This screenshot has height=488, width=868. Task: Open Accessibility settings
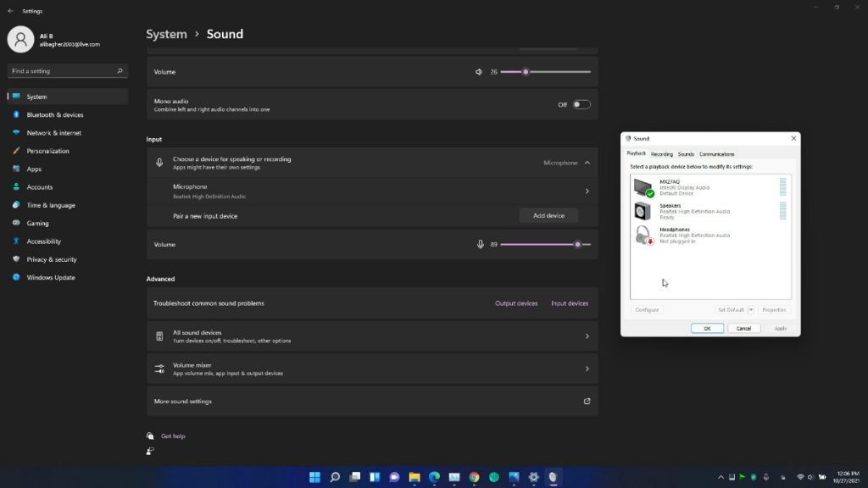[x=68, y=241]
